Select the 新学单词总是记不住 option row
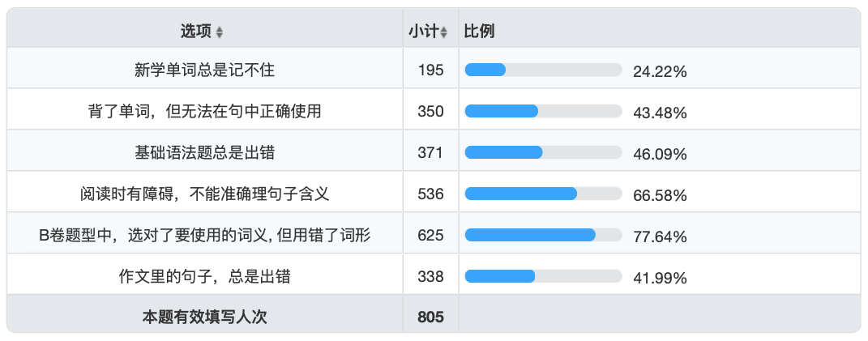Viewport: 868px width, 341px height. [x=204, y=70]
